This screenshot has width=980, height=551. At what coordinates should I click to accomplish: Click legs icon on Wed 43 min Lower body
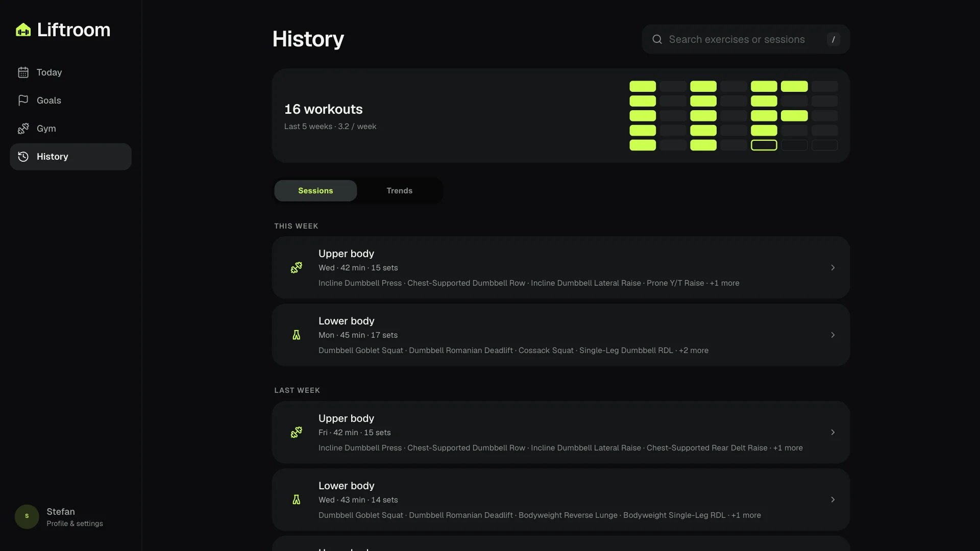pyautogui.click(x=296, y=499)
